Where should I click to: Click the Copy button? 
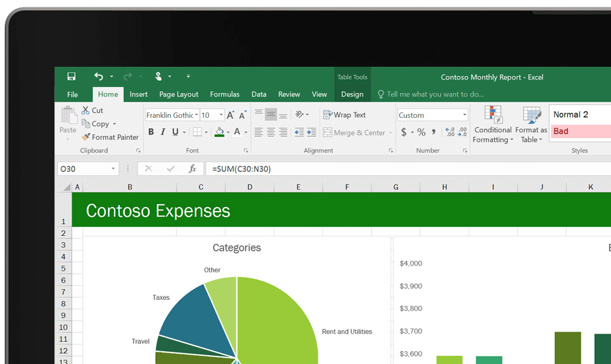(x=96, y=124)
